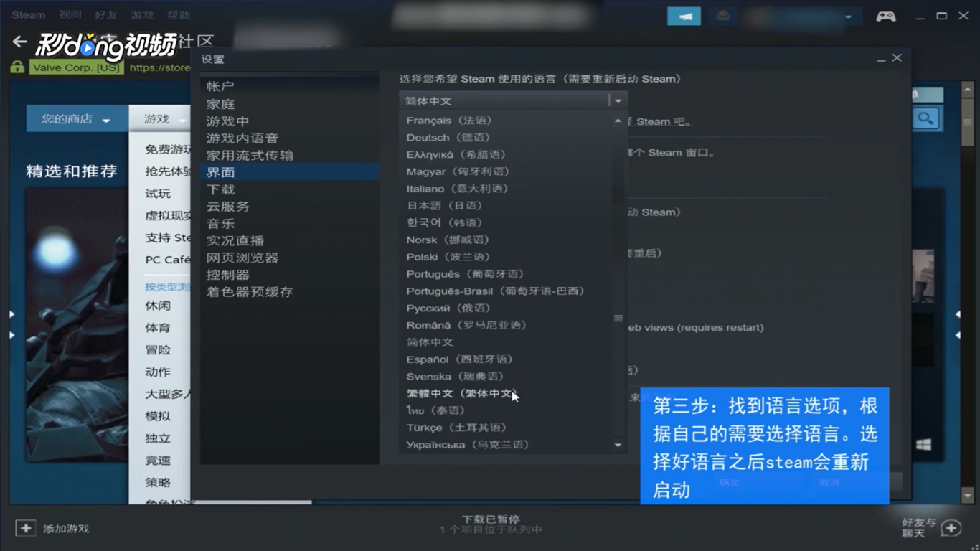The width and height of the screenshot is (980, 551).
Task: Expand the 您的商店 dropdown
Action: [x=75, y=118]
